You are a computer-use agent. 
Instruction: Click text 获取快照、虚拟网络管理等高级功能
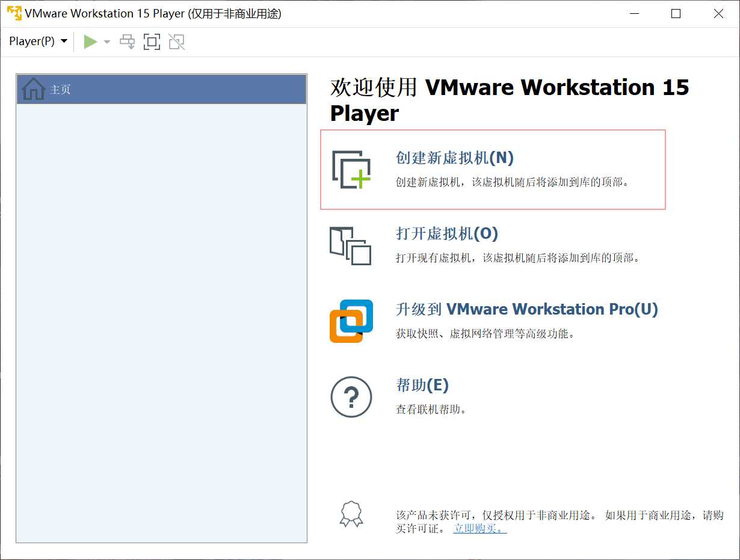point(486,334)
